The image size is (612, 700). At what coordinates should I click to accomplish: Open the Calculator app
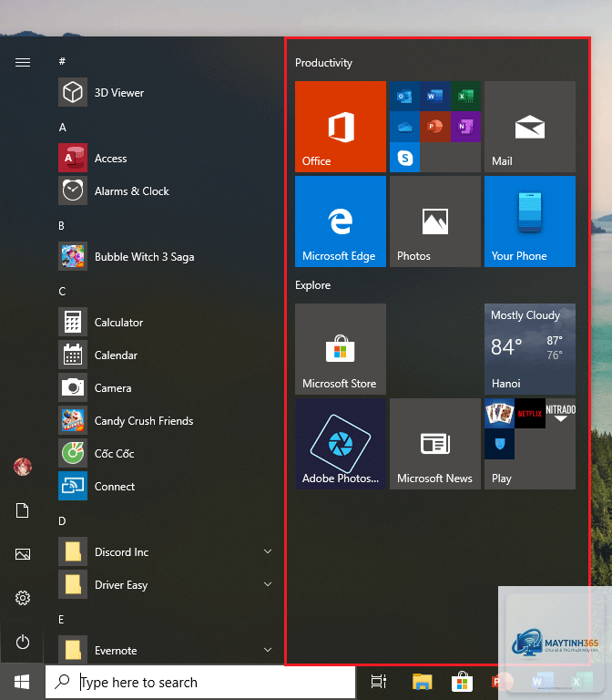(x=165, y=323)
